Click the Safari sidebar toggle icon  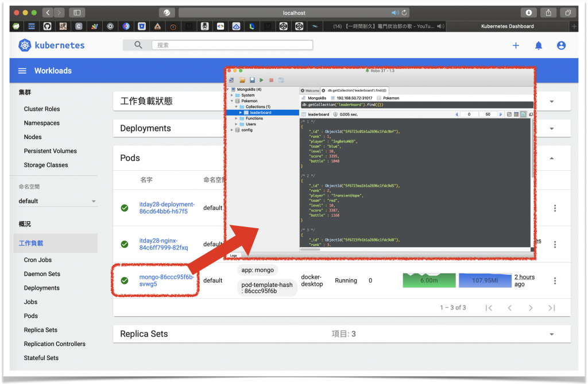77,13
